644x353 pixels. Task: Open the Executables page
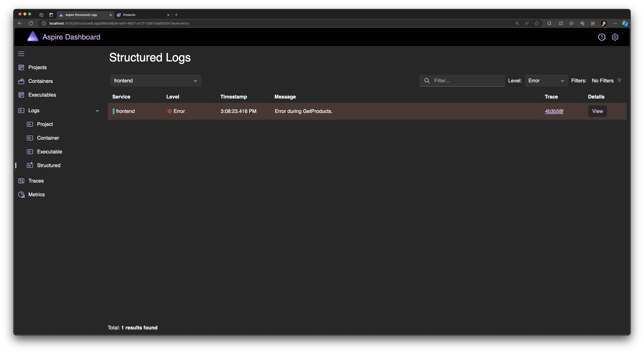[x=42, y=95]
